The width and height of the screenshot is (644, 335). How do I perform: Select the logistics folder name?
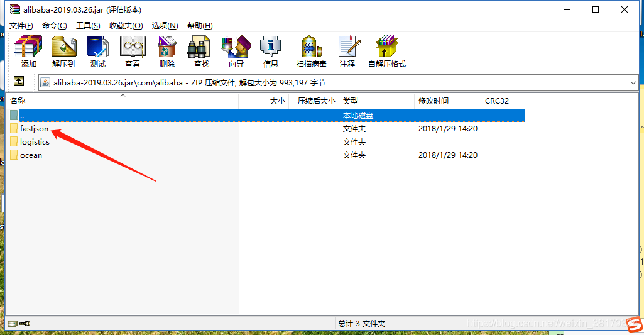(x=35, y=142)
